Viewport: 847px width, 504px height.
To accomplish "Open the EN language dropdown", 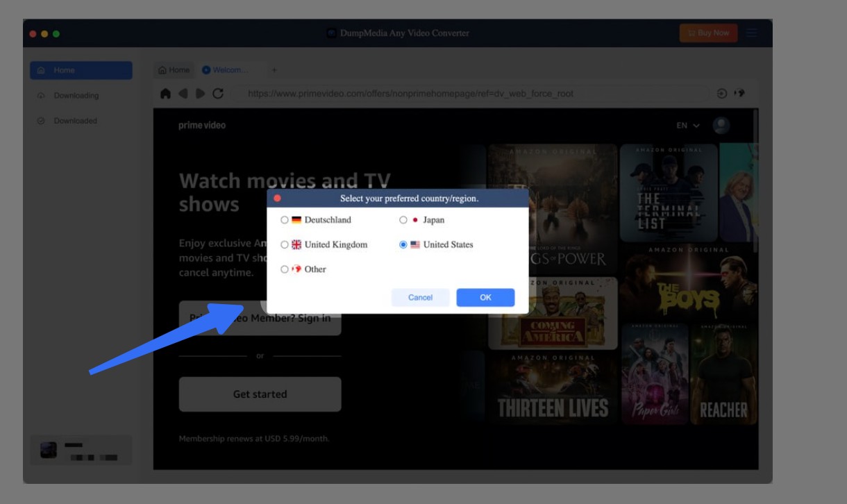I will click(688, 126).
